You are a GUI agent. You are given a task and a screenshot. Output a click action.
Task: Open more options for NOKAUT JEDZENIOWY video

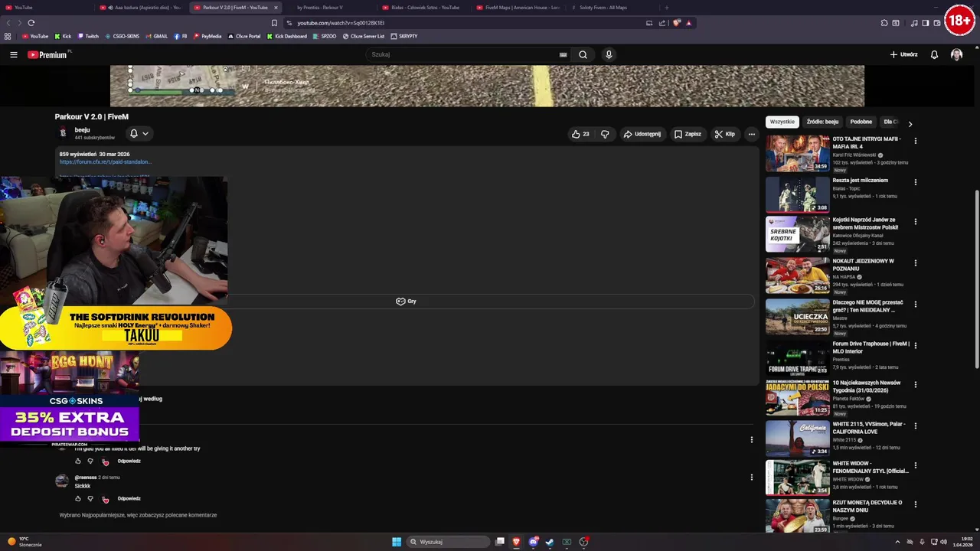pos(915,263)
